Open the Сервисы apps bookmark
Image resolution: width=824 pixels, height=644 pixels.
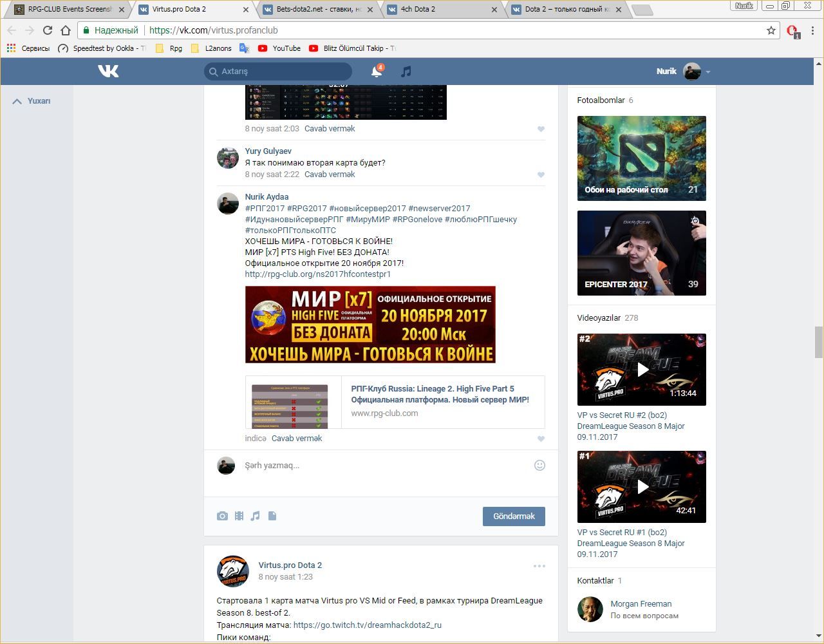(28, 48)
